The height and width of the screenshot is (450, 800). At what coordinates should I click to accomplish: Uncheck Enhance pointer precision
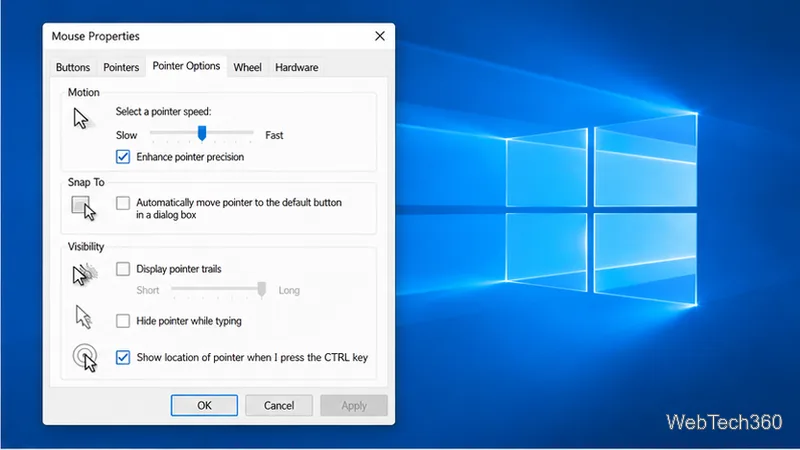(123, 157)
